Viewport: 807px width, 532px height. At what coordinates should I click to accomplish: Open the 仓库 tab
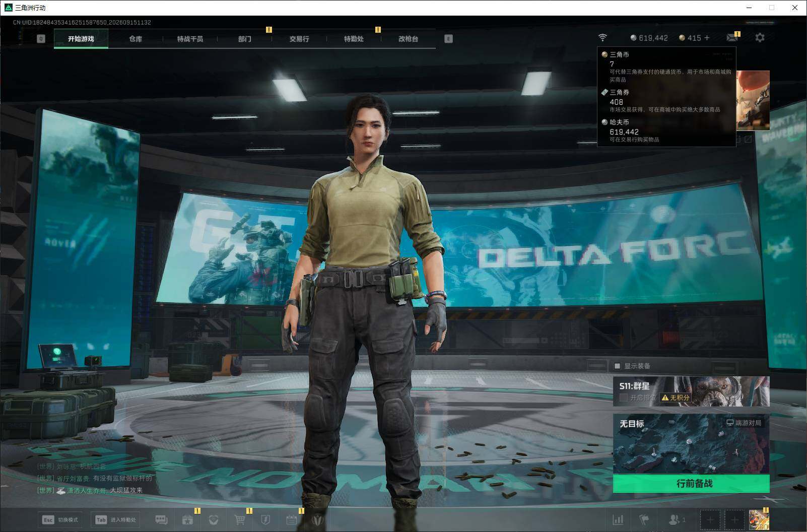(136, 39)
